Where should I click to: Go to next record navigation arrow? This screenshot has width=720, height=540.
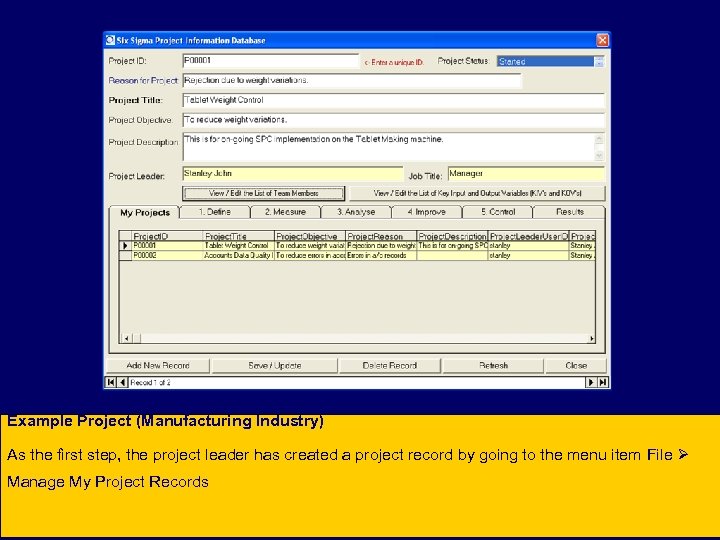click(x=591, y=382)
